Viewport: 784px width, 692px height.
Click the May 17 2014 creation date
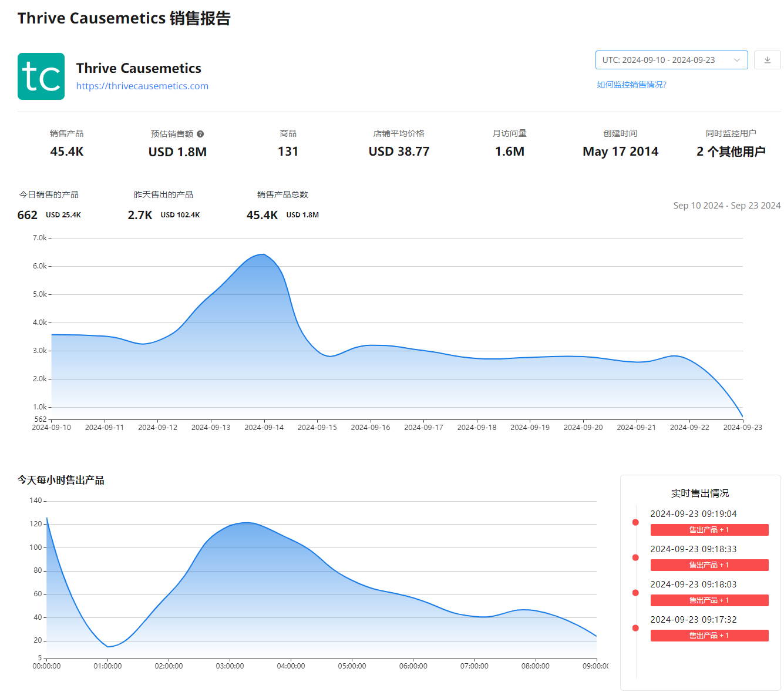coord(620,152)
